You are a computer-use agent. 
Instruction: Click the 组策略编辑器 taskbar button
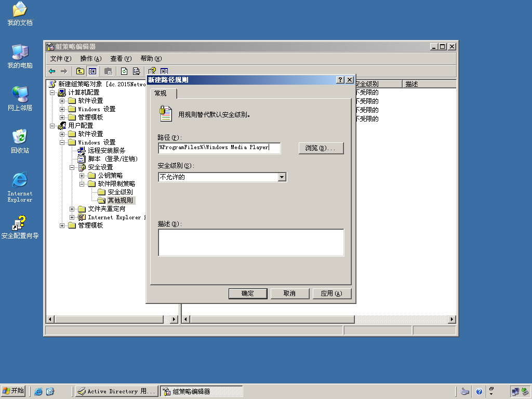click(x=202, y=391)
